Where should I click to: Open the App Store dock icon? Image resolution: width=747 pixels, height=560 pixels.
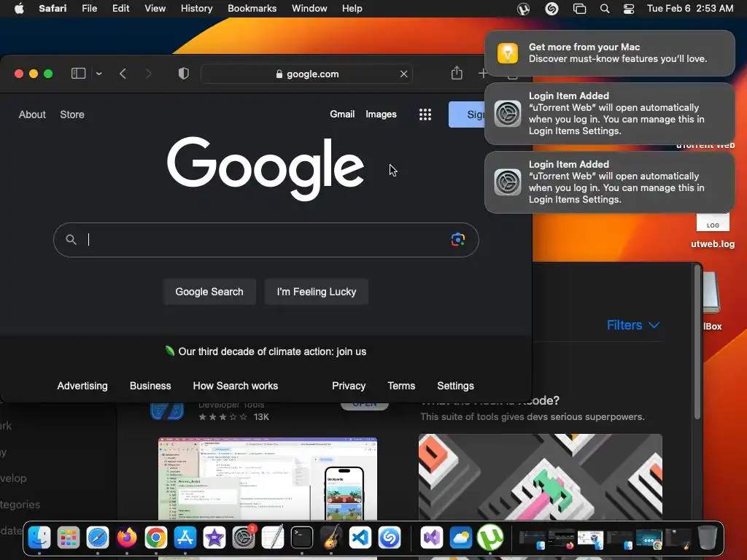(x=185, y=537)
